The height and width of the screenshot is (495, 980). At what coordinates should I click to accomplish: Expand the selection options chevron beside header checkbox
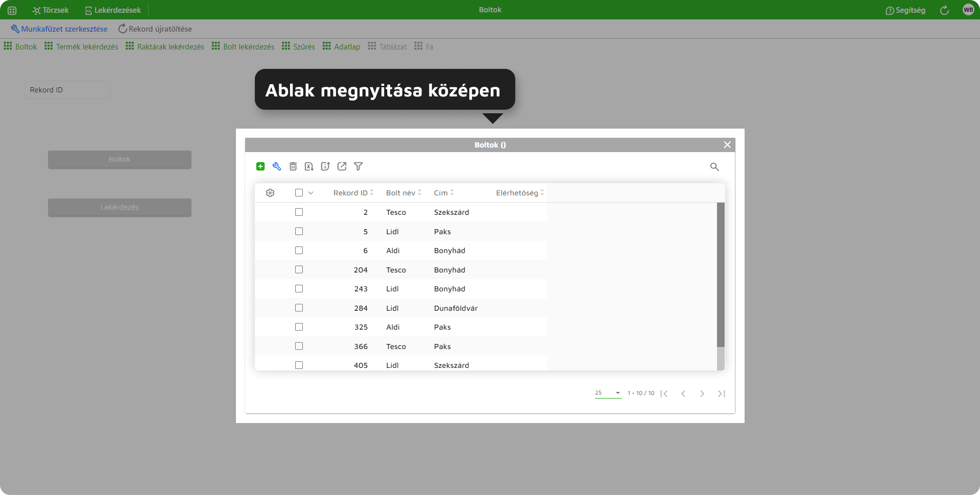point(310,193)
